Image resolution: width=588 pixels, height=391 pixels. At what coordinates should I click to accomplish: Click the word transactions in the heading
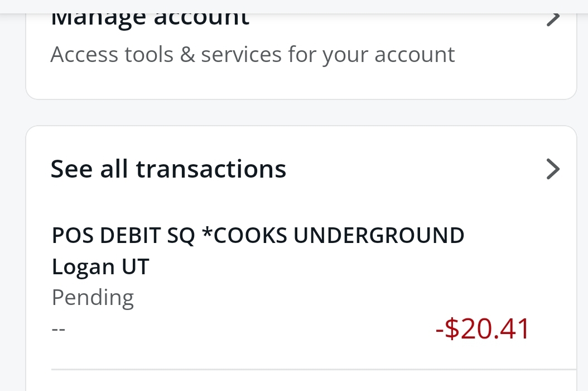tap(211, 169)
